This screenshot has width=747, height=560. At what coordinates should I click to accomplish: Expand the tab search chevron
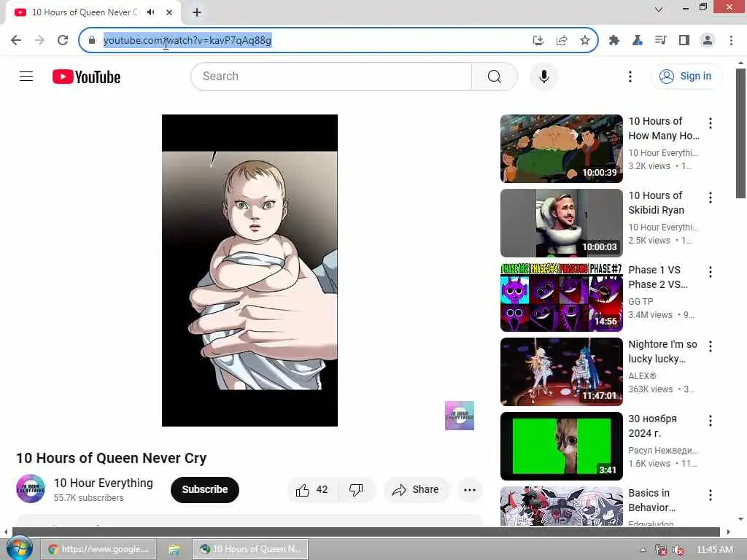[x=659, y=9]
